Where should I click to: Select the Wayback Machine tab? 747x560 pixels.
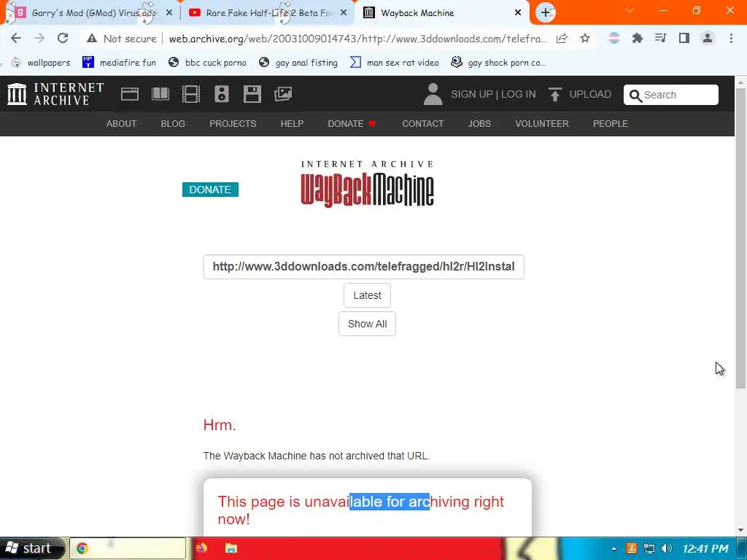point(441,13)
